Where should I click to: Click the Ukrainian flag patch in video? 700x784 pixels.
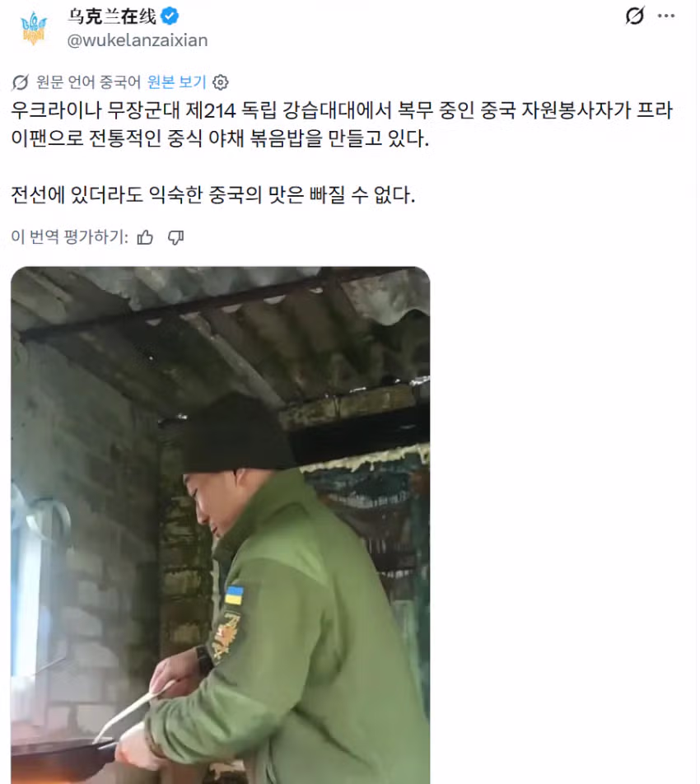click(234, 595)
